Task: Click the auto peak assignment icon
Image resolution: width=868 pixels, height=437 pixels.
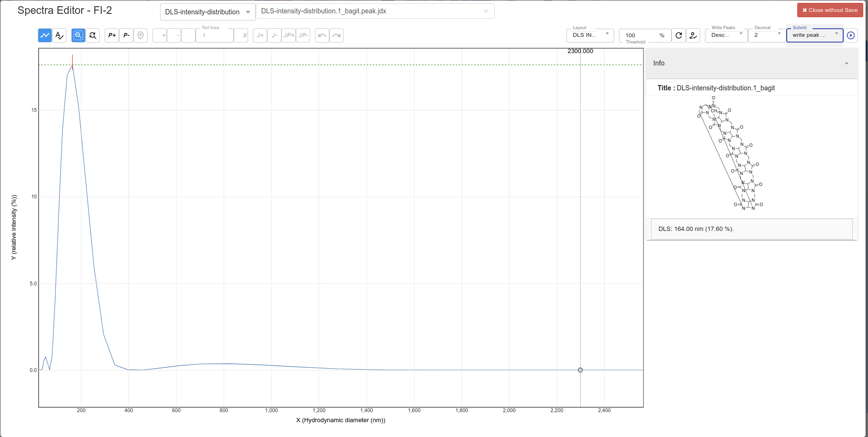Action: click(693, 35)
